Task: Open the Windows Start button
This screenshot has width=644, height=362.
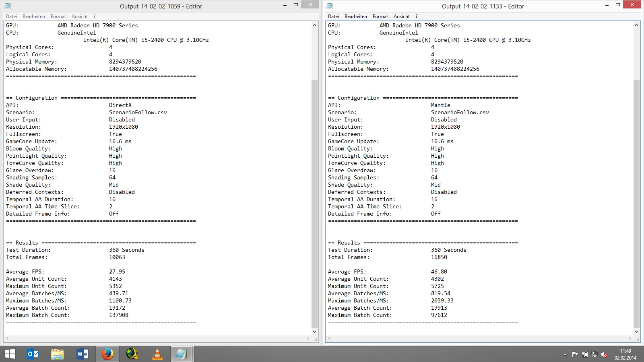Action: [10, 354]
